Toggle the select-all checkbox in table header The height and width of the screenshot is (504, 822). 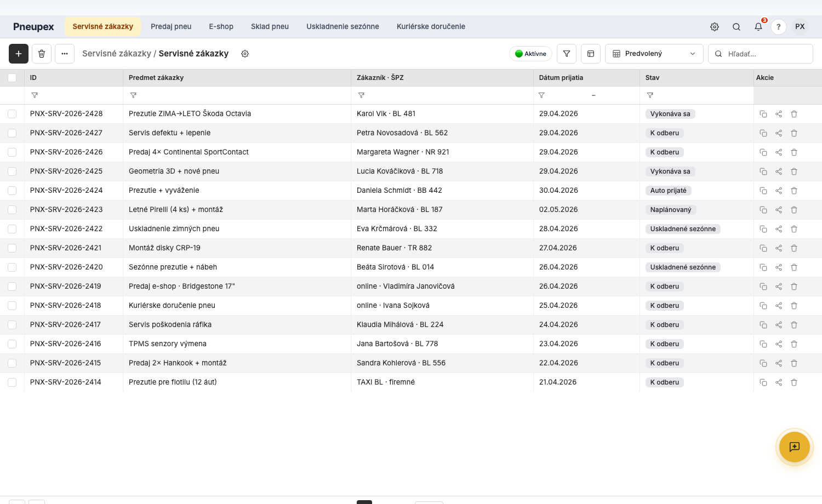click(12, 78)
